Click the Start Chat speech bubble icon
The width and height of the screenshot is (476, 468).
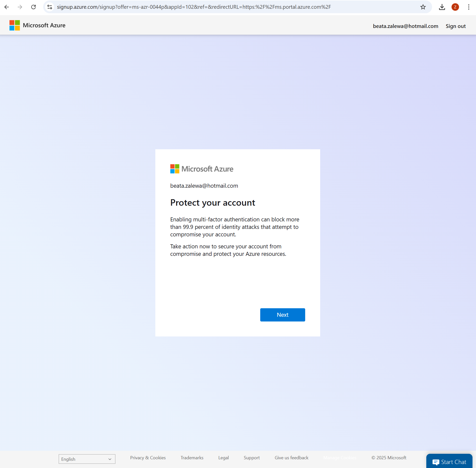click(436, 462)
